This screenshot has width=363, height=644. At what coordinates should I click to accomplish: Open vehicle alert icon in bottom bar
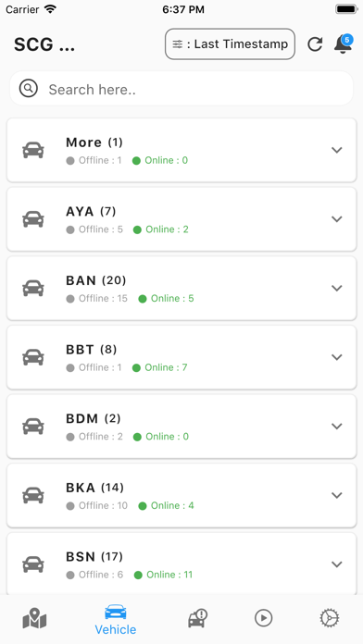[198, 618]
